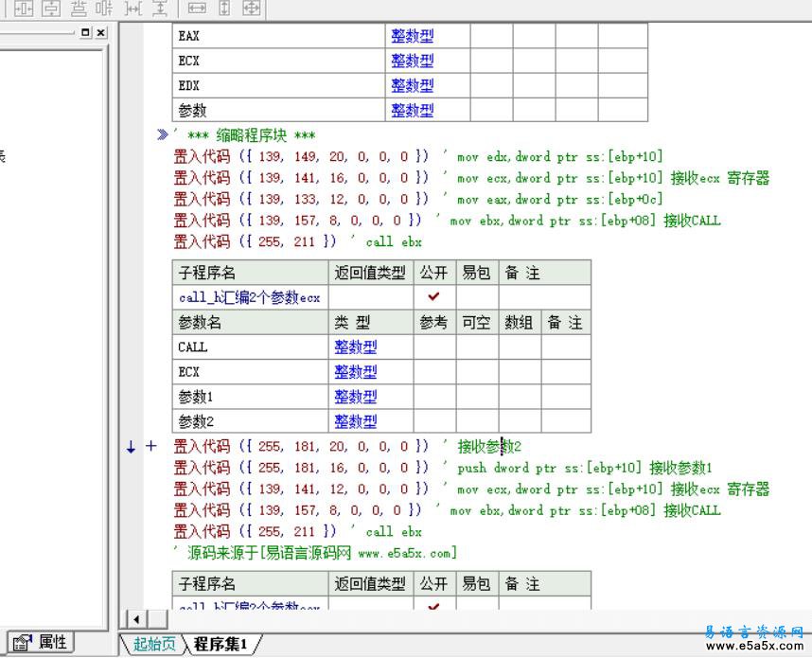
Task: Open 整数型 type link in 参数2 row
Action: point(355,421)
